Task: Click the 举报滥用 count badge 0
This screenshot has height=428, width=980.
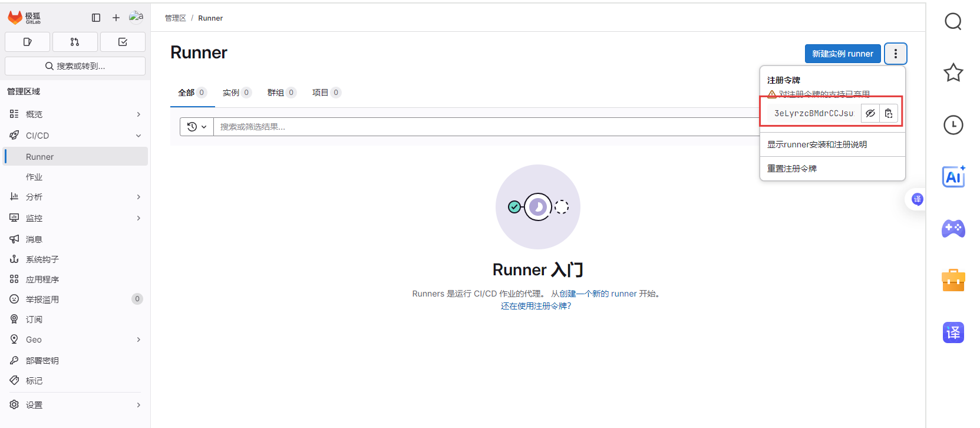Action: point(137,299)
